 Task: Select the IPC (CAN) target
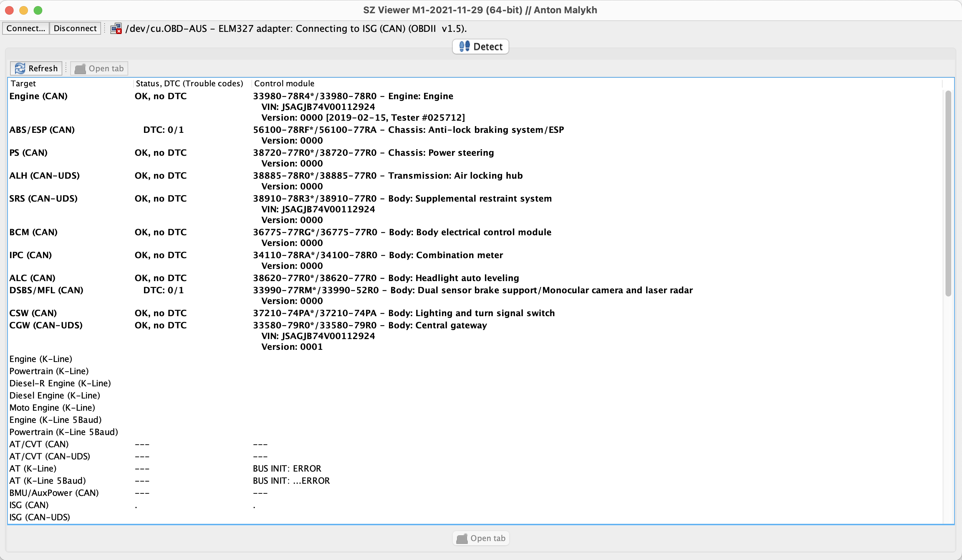pyautogui.click(x=30, y=255)
